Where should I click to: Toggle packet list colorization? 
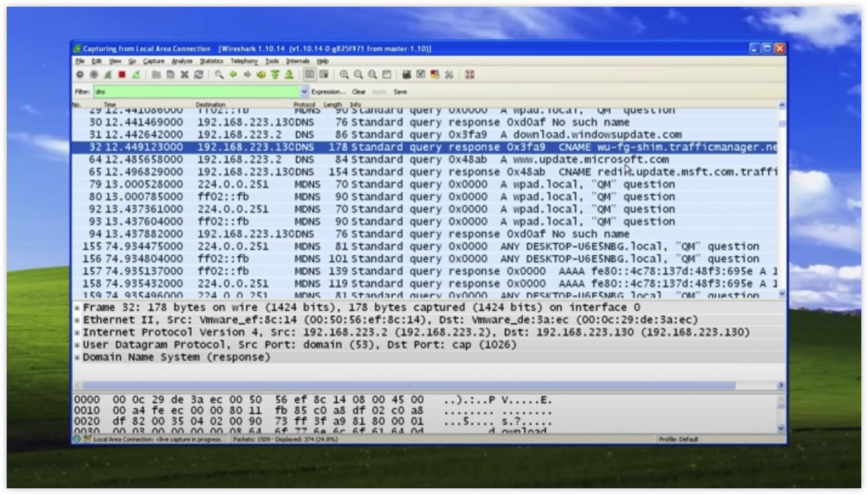coord(309,75)
